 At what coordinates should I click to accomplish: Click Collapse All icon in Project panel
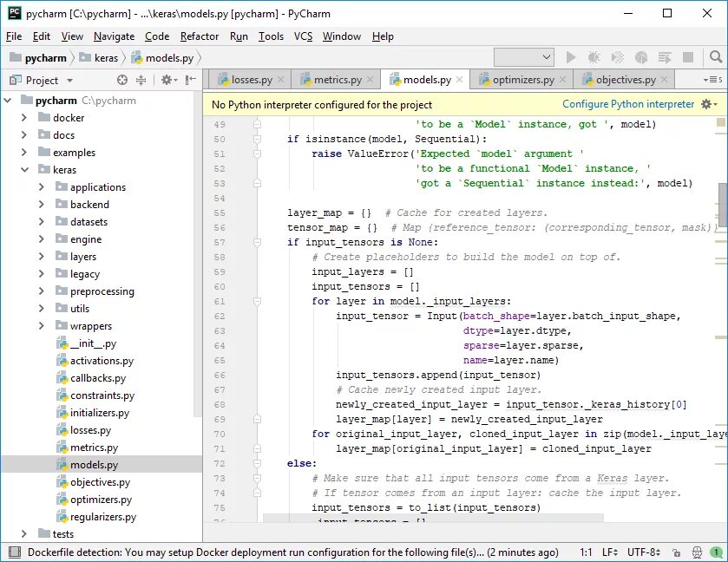pos(141,81)
